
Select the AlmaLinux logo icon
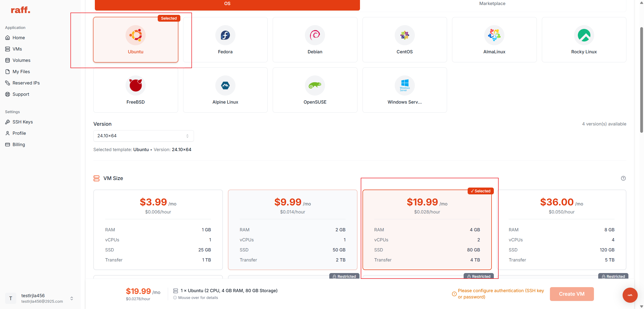pyautogui.click(x=494, y=35)
